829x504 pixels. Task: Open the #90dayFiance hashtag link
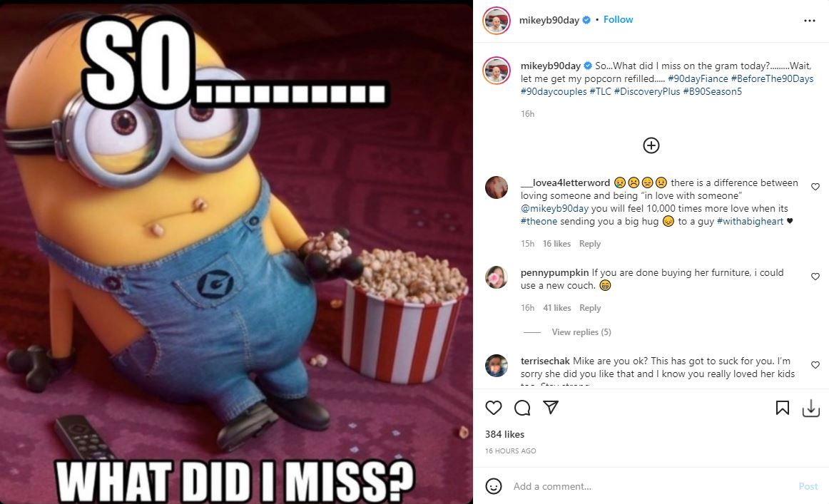tap(698, 78)
